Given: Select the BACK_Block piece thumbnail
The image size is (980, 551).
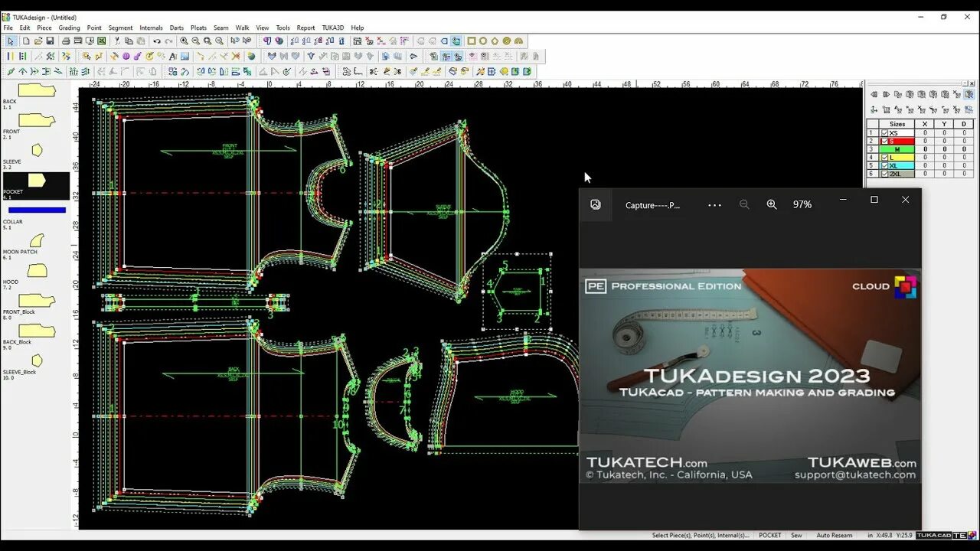Looking at the screenshot, I should coord(37,331).
